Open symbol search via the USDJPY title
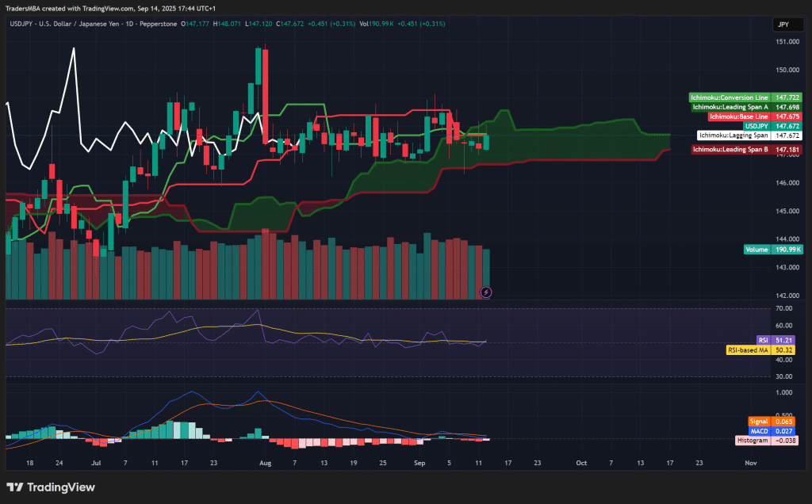812x504 pixels. click(x=22, y=24)
